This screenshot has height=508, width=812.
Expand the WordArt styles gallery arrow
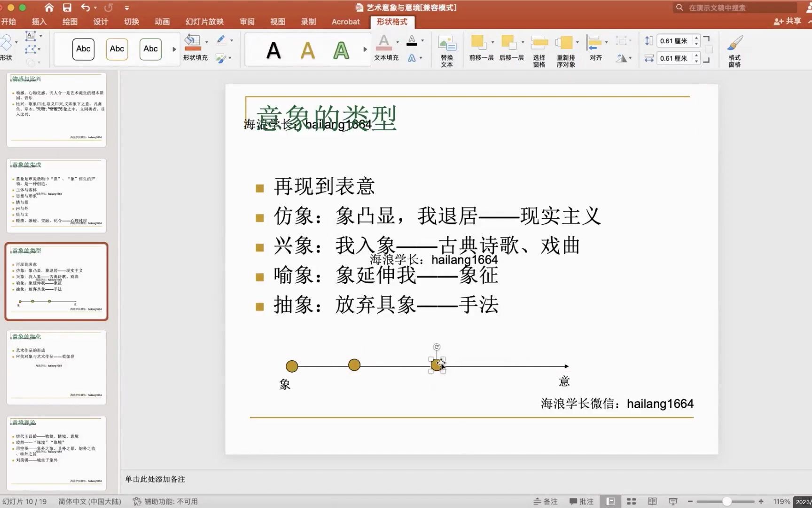tap(365, 49)
